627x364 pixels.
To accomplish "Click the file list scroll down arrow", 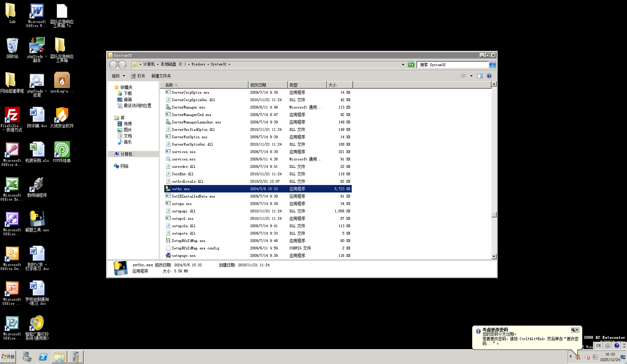I will [494, 256].
